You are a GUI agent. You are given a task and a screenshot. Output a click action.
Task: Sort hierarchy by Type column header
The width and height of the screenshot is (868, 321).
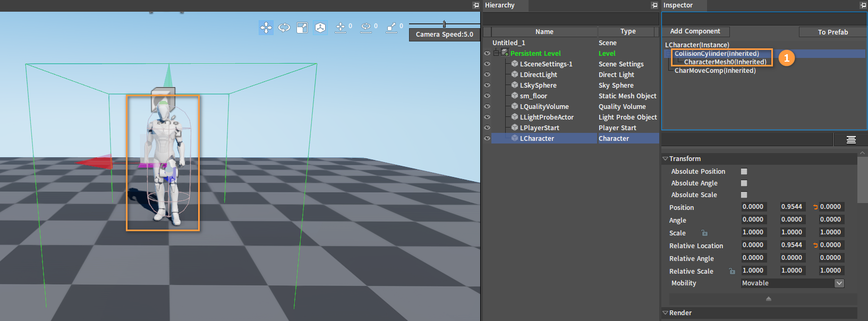pos(628,32)
